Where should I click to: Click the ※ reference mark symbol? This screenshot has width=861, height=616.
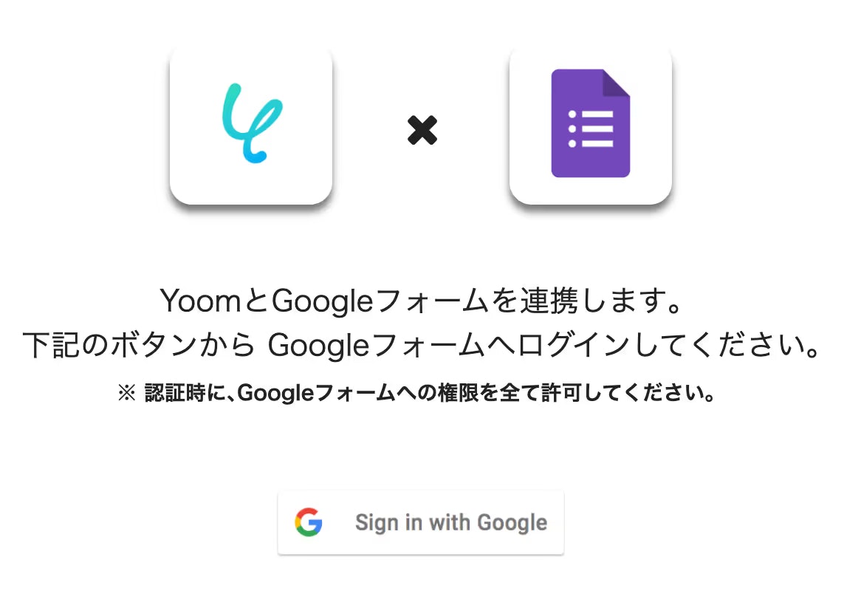[x=127, y=393]
